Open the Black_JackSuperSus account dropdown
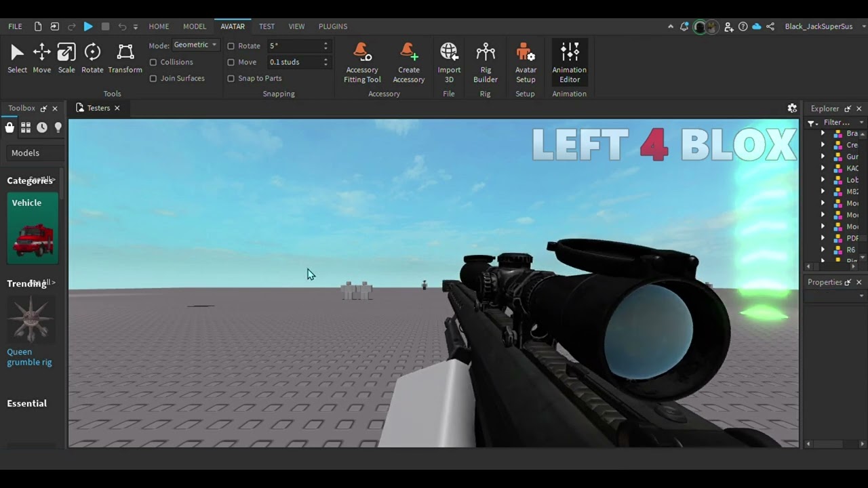The width and height of the screenshot is (868, 488). click(864, 26)
